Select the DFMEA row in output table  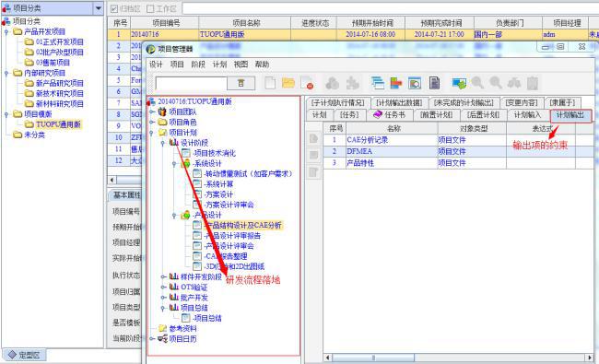[458, 152]
